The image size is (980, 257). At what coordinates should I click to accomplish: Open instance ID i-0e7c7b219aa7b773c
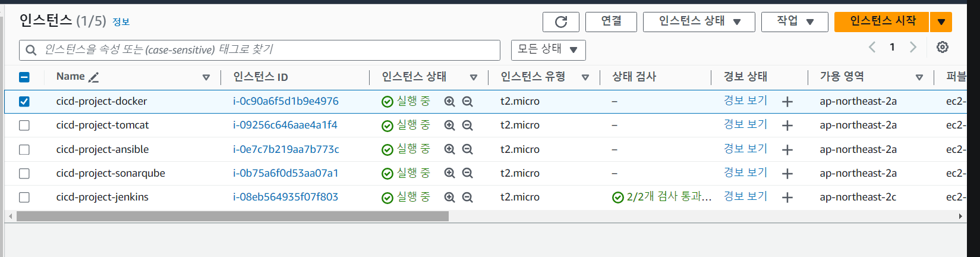[x=286, y=149]
